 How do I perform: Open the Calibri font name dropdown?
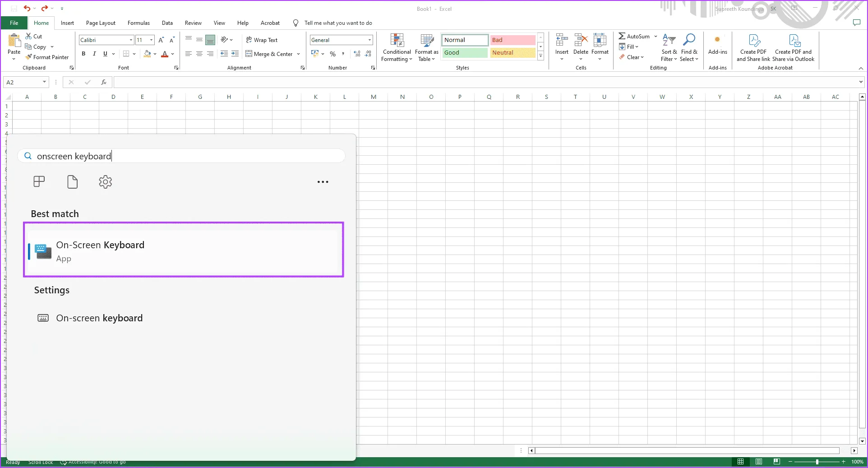click(x=131, y=40)
